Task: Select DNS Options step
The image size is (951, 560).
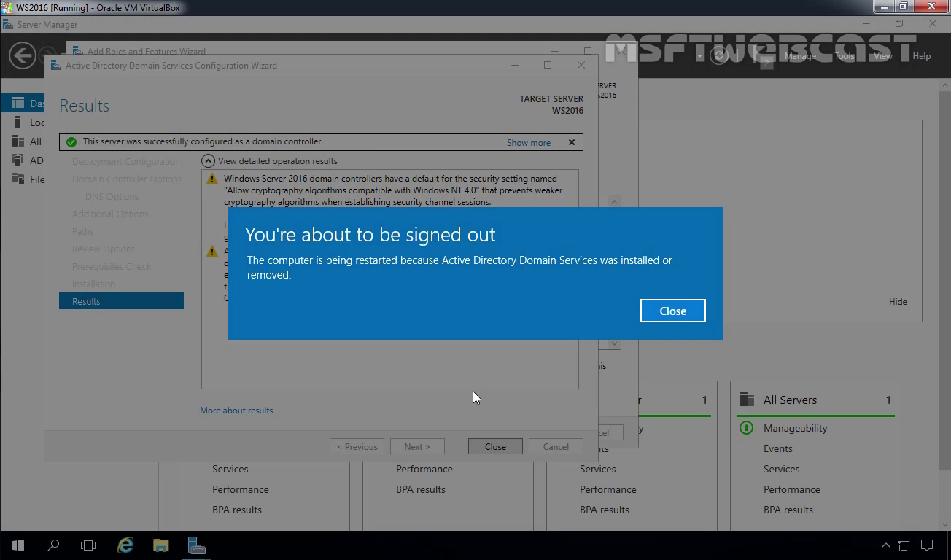Action: [x=112, y=197]
